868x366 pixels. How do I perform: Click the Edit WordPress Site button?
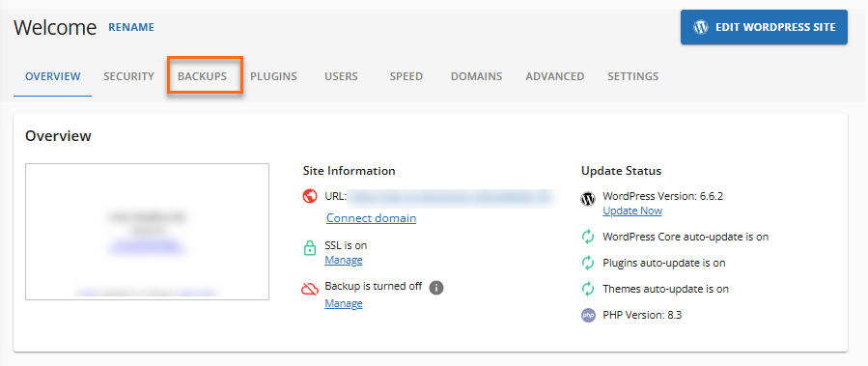(x=764, y=27)
